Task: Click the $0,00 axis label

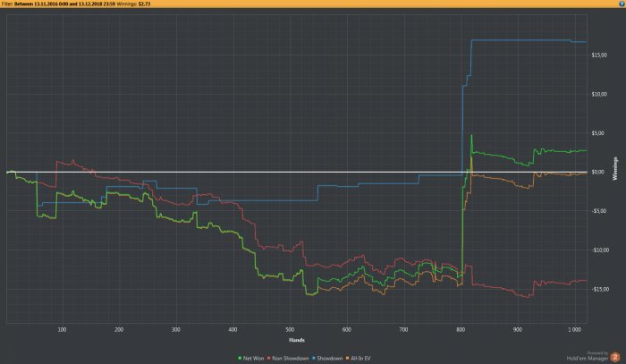Action: pyautogui.click(x=598, y=172)
